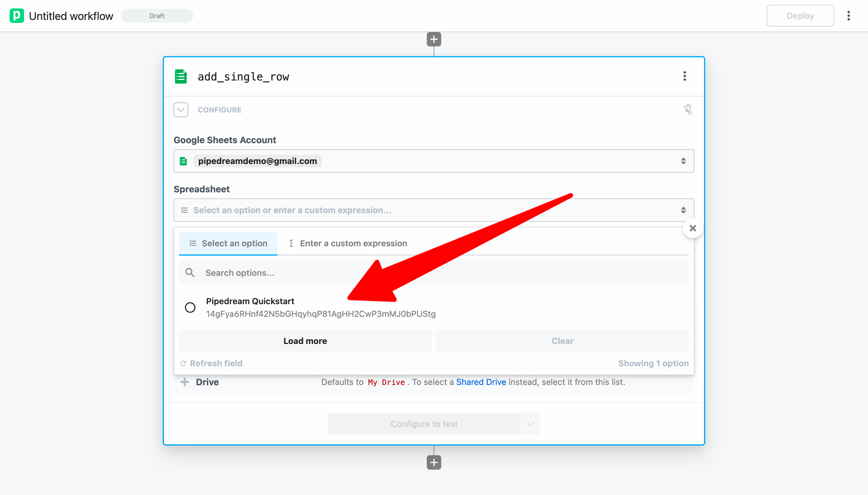Open the Shared Drive link

coord(480,382)
